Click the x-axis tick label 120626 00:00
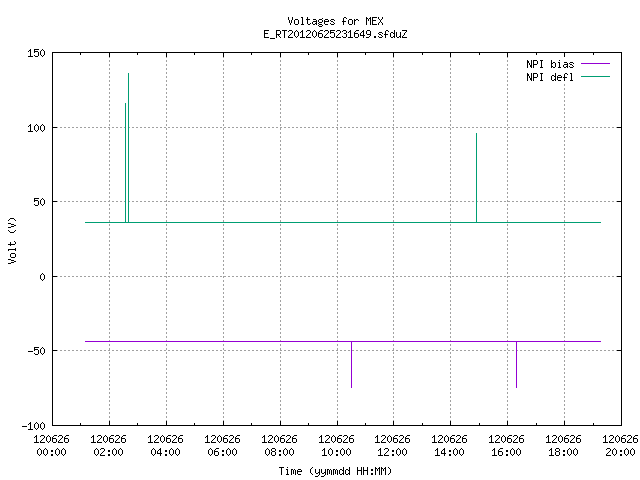640x480 pixels. coord(51,446)
